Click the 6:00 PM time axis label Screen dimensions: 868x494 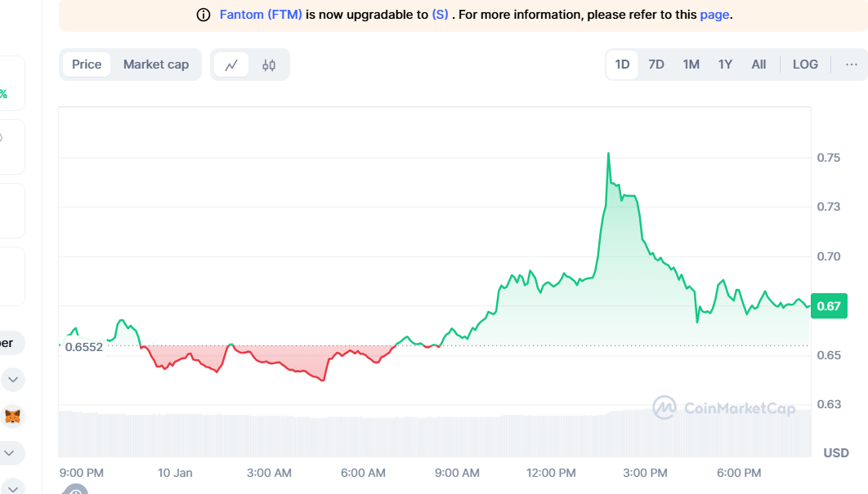click(739, 473)
